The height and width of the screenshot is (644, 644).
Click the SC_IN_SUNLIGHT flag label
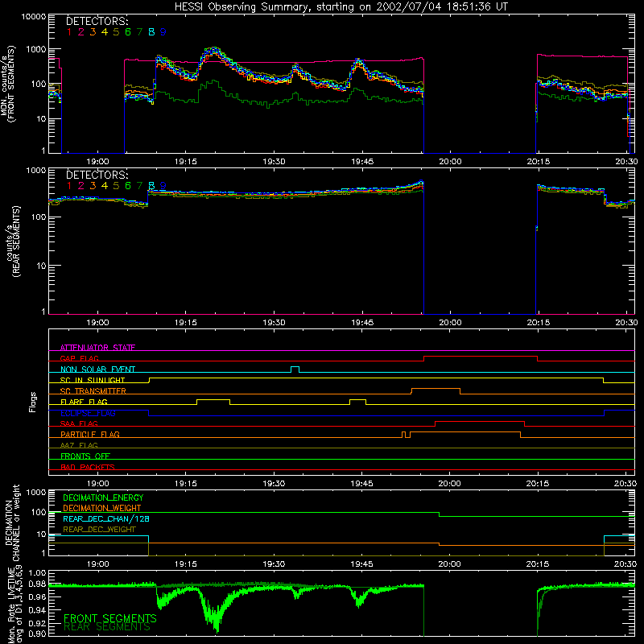click(93, 380)
